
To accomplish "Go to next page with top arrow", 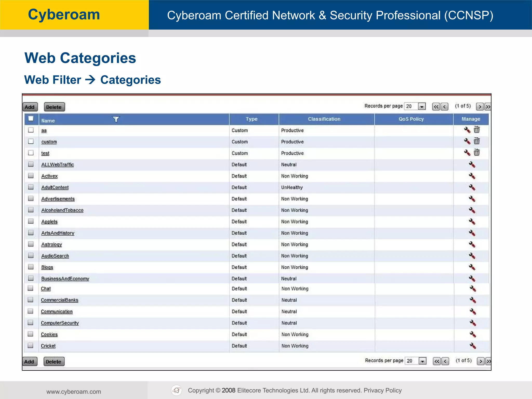I will tap(480, 107).
